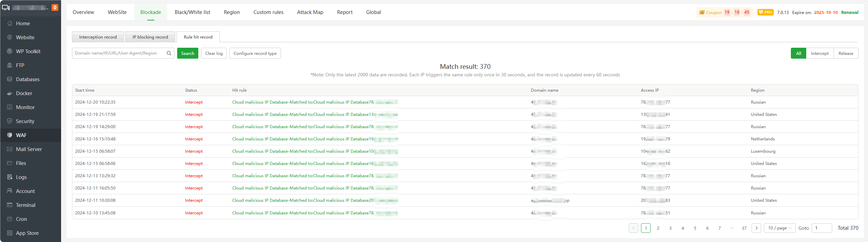Filter records to Release only
The image size is (868, 242).
[x=845, y=53]
